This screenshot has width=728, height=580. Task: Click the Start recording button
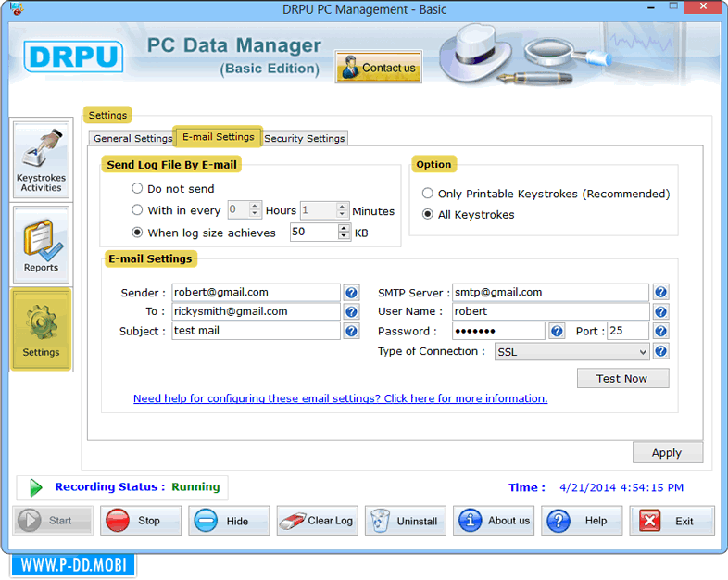53,521
